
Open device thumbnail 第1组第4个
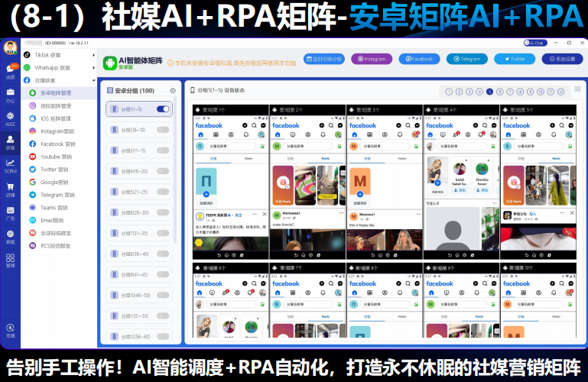point(461,182)
